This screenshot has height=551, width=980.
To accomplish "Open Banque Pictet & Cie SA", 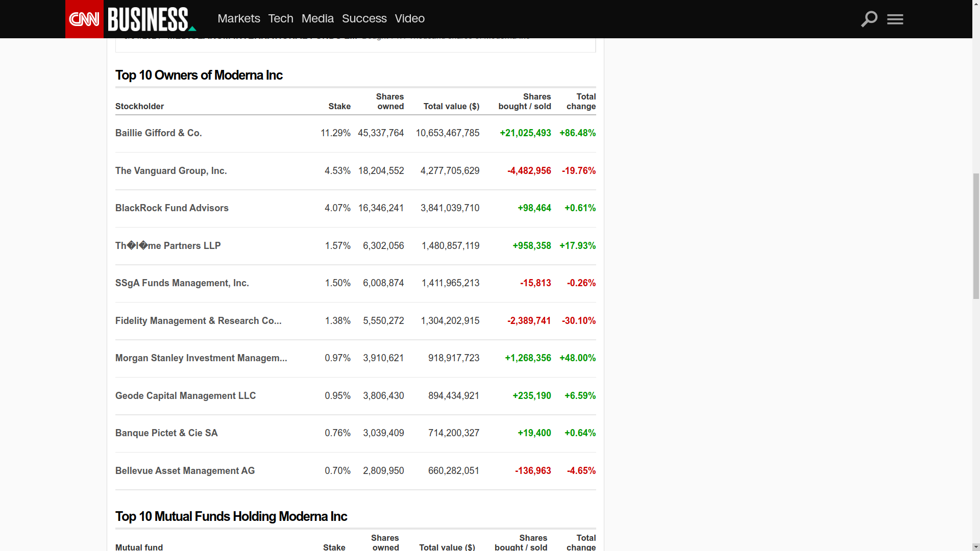I will 166,433.
